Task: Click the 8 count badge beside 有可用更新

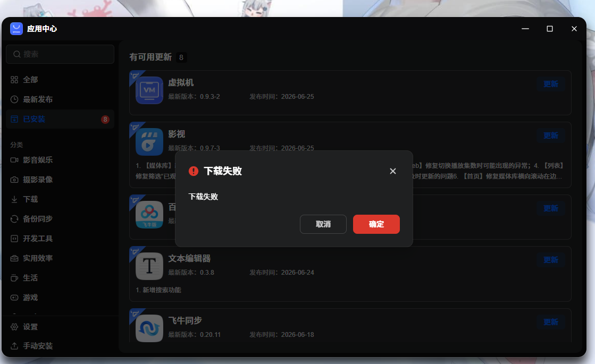Action: coord(181,57)
